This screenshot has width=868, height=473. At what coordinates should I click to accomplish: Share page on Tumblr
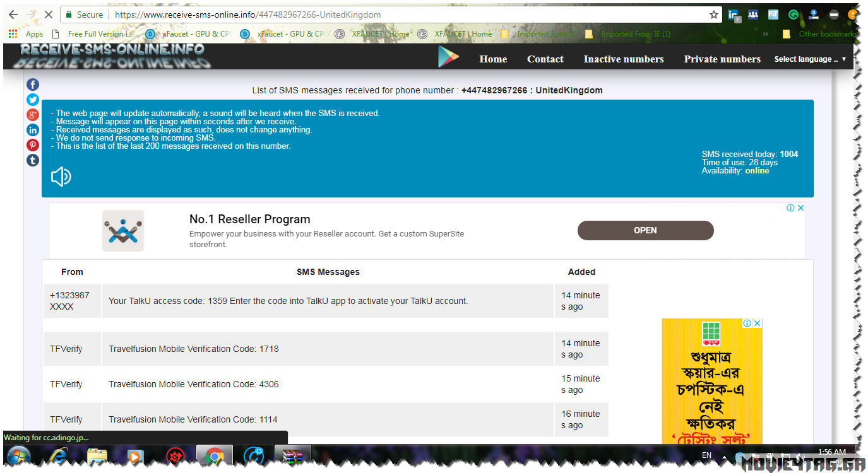(x=33, y=160)
